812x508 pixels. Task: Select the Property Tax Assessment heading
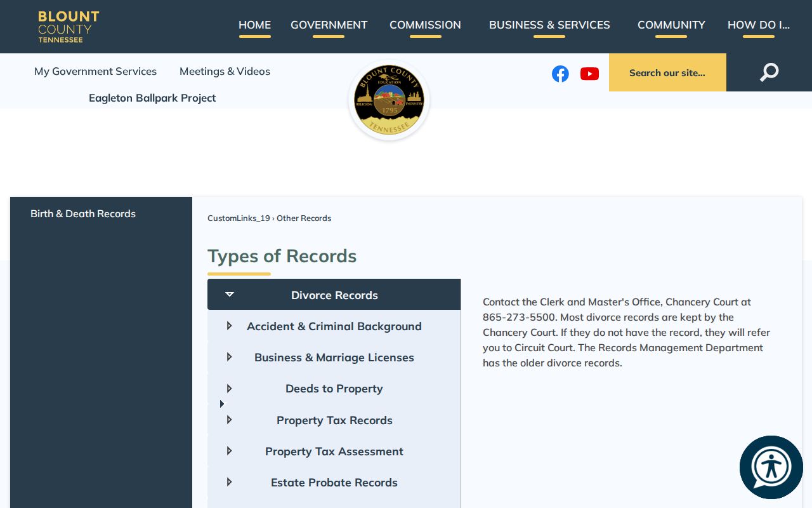[x=334, y=451]
